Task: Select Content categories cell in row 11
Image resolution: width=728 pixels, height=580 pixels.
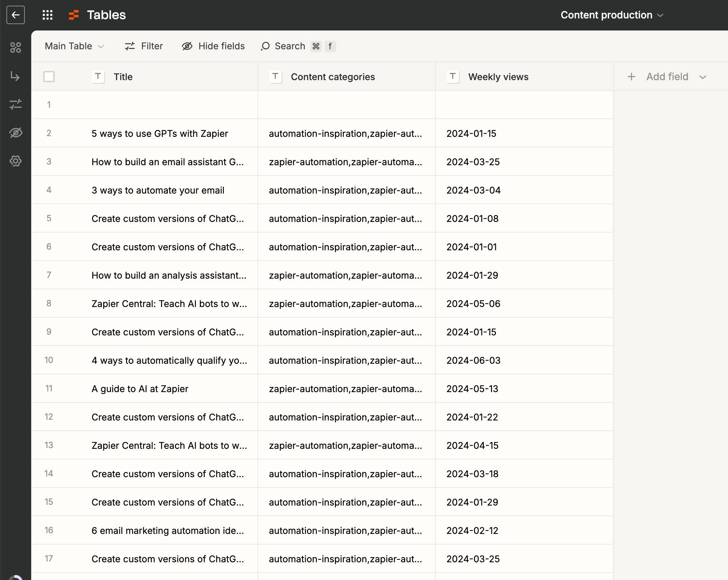Action: (x=347, y=389)
